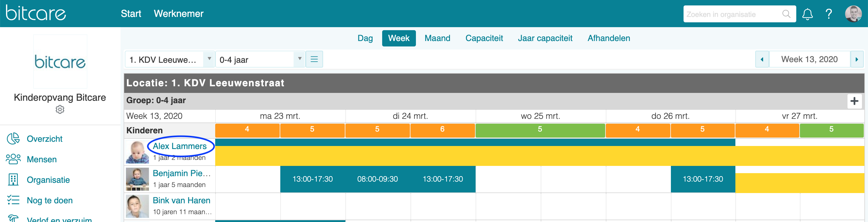
Task: Open organisation settings gear icon
Action: [60, 109]
